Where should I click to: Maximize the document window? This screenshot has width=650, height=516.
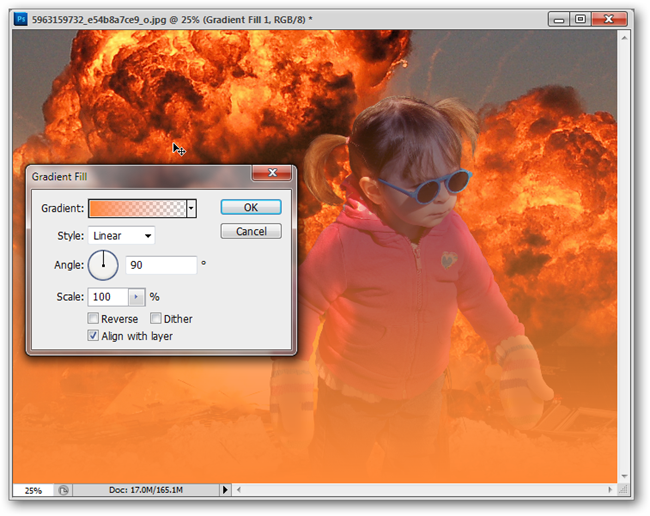coord(580,19)
